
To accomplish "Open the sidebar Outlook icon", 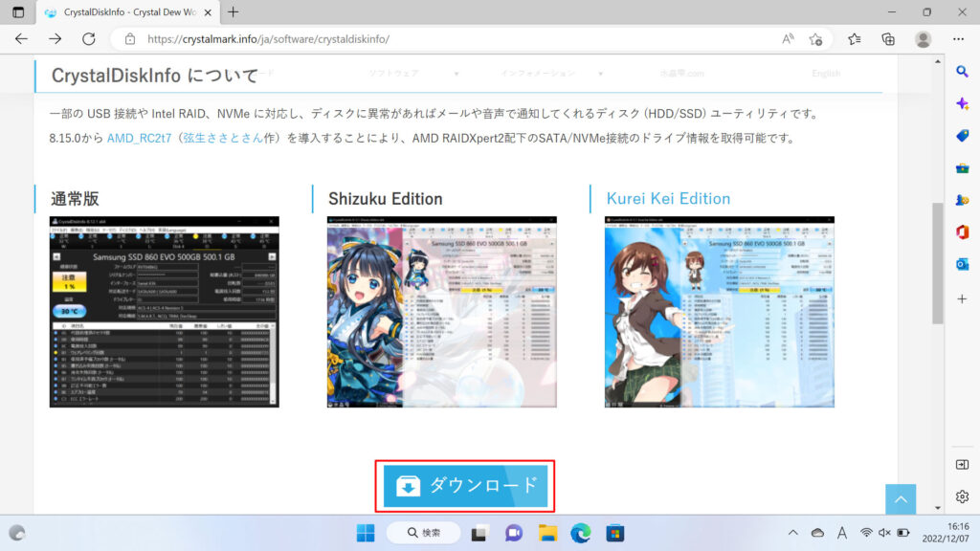I will tap(963, 264).
